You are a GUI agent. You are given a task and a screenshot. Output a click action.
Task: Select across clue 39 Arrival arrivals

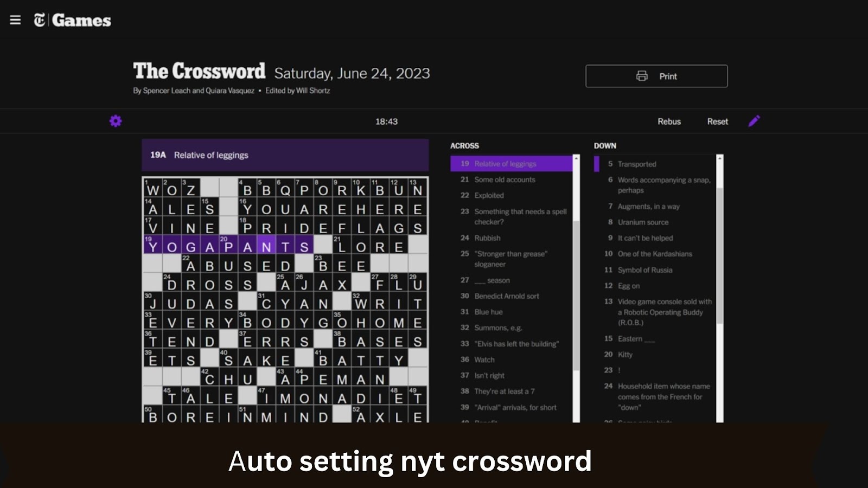pyautogui.click(x=511, y=407)
